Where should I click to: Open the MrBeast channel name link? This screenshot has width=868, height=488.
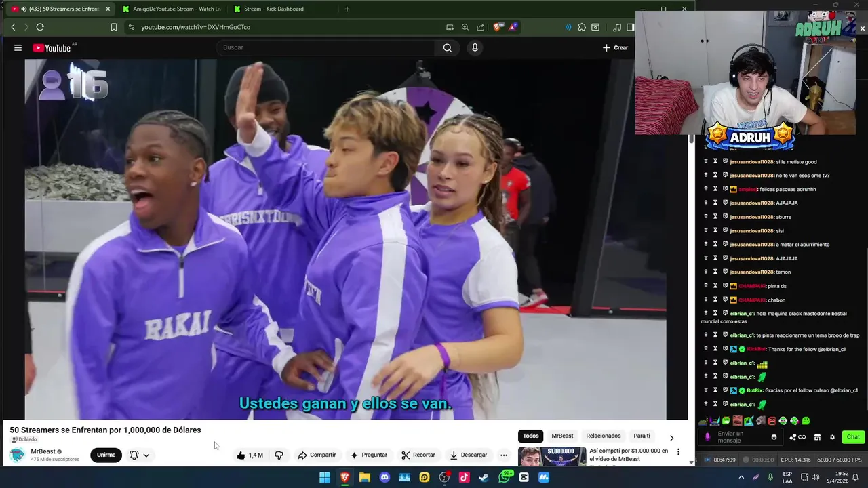[x=43, y=451]
